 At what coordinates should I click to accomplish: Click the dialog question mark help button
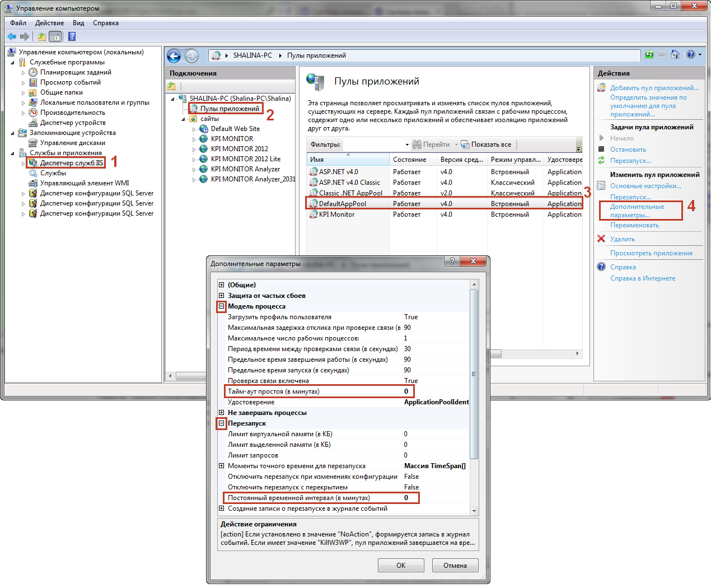click(452, 261)
